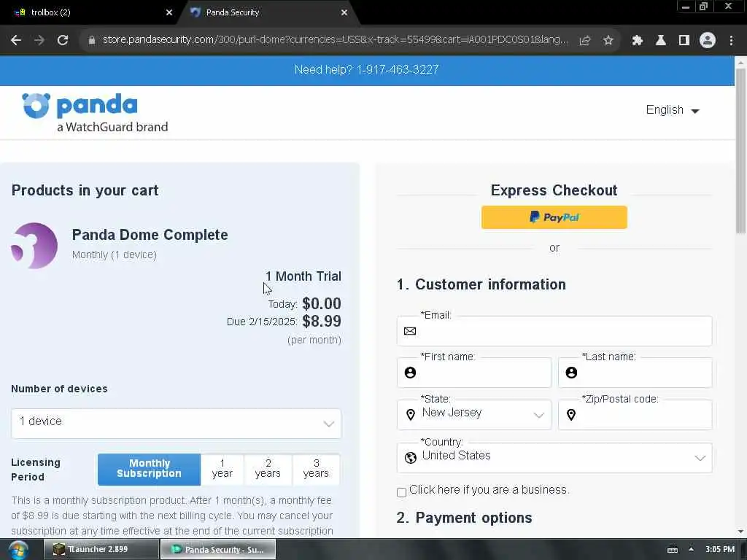The width and height of the screenshot is (747, 560).
Task: Select Monthly Subscription licensing period
Action: tap(149, 469)
